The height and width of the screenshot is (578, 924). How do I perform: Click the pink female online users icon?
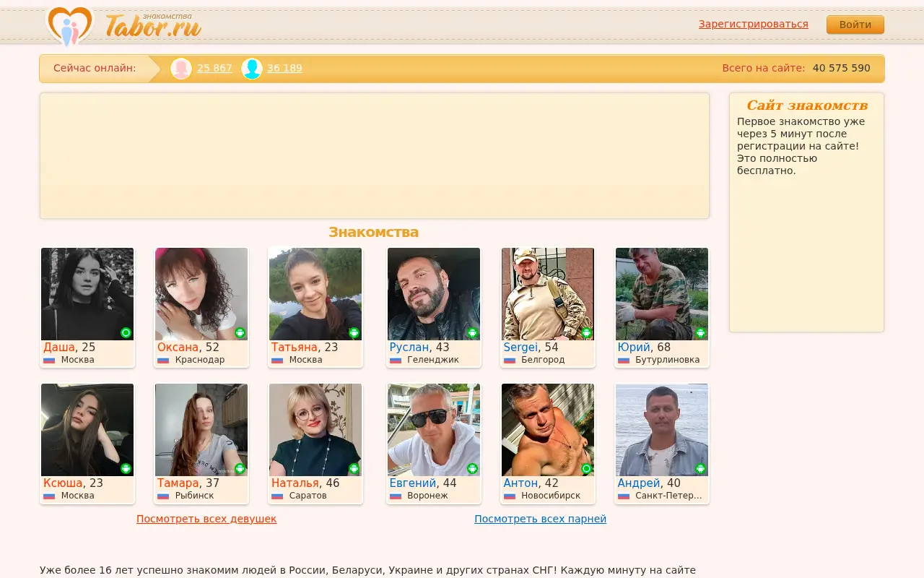[181, 69]
